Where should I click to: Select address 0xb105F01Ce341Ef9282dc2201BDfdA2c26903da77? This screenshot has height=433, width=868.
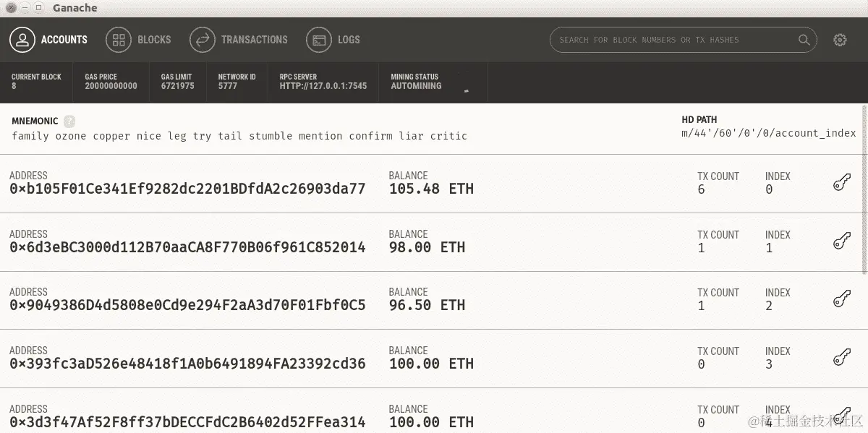tap(187, 189)
